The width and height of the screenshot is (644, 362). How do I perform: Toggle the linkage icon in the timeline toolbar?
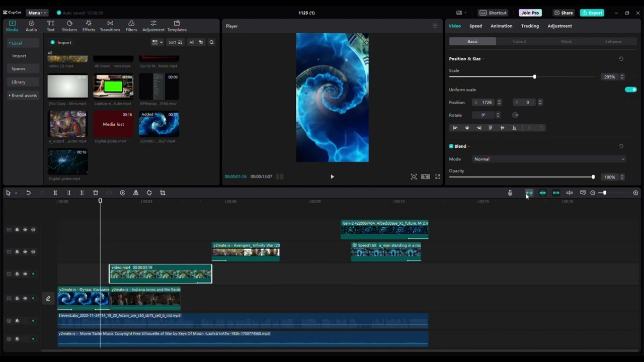tap(556, 193)
